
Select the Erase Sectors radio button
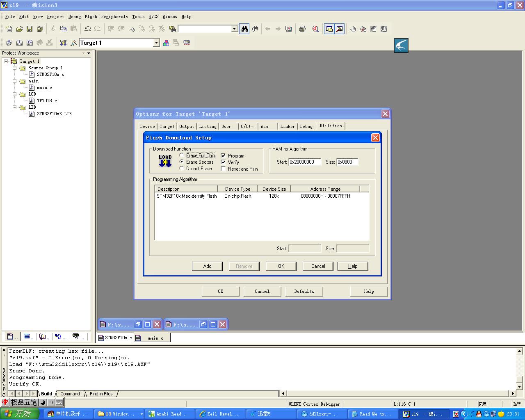click(x=182, y=162)
